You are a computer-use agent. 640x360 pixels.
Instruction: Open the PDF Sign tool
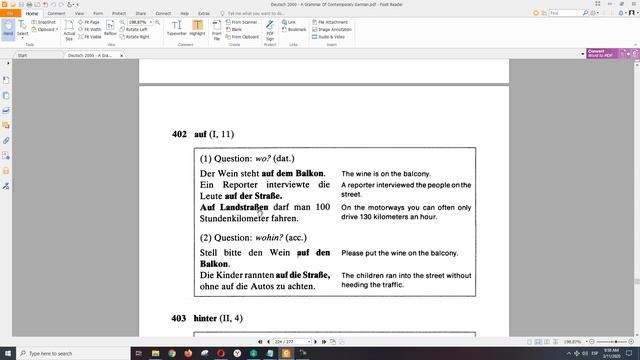pyautogui.click(x=270, y=30)
